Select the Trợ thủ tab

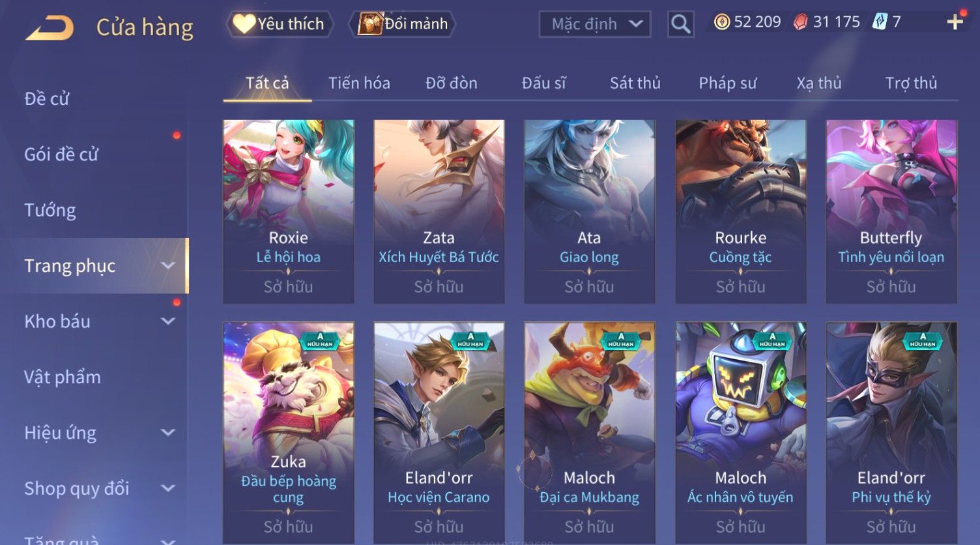[910, 83]
